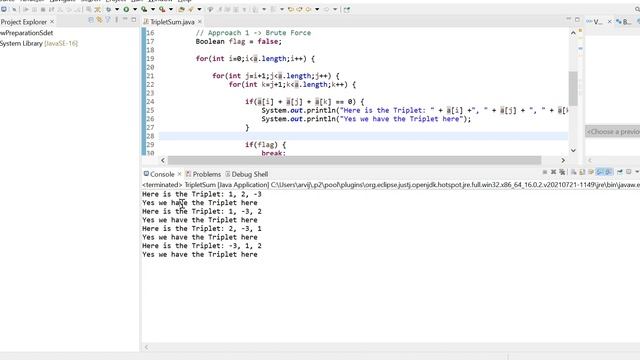Toggle Link with Editor in Project Explorer
The width and height of the screenshot is (640, 360).
tap(99, 20)
